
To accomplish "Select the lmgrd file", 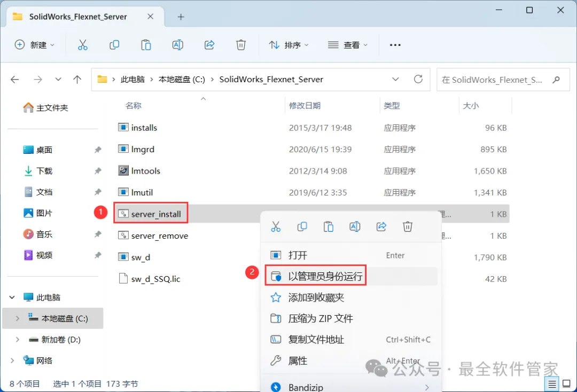I will 136,150.
